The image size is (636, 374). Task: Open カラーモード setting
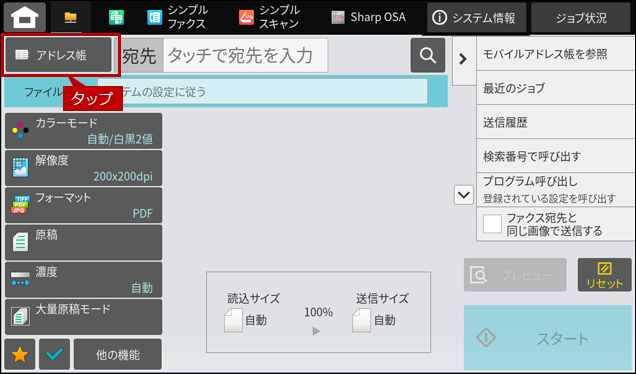click(84, 131)
